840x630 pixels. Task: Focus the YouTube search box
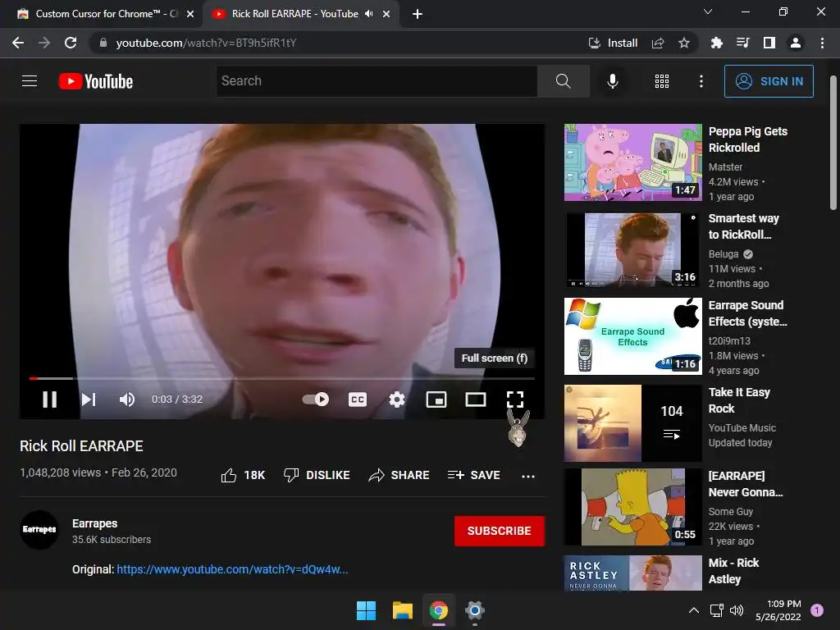(377, 81)
